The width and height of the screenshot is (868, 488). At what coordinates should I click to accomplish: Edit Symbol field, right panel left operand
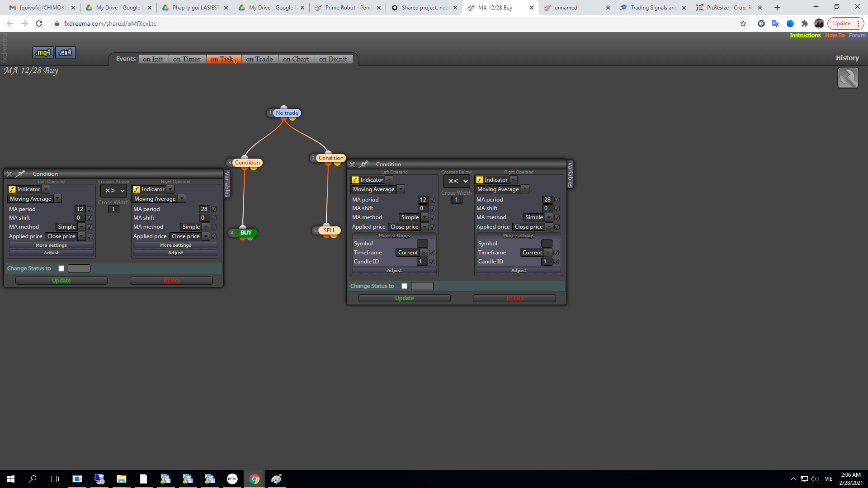[422, 244]
